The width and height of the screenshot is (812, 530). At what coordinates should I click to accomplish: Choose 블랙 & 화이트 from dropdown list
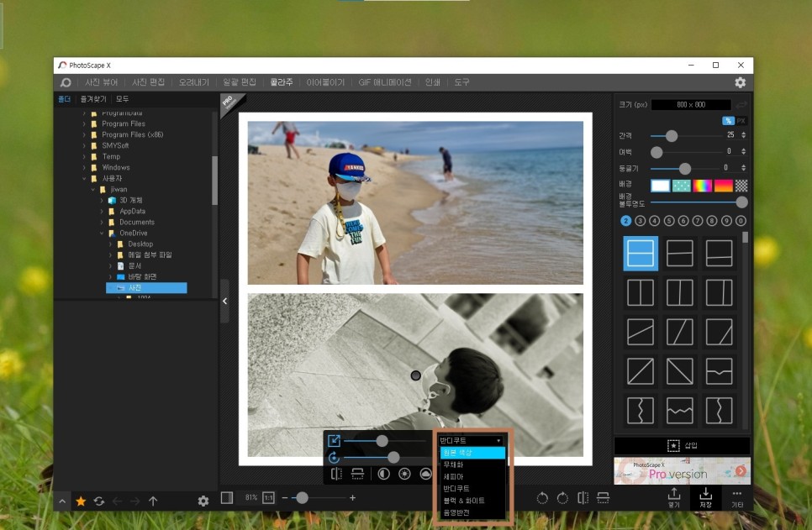click(x=472, y=501)
